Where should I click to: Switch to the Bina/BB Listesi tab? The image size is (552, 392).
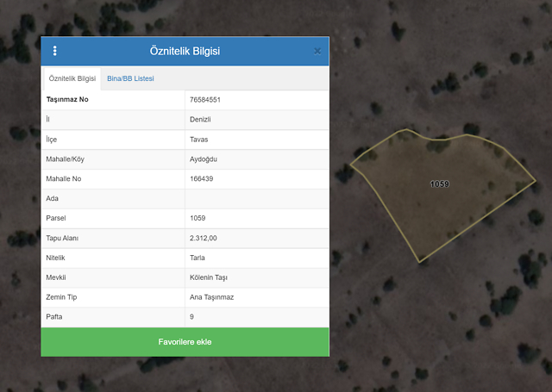[130, 78]
